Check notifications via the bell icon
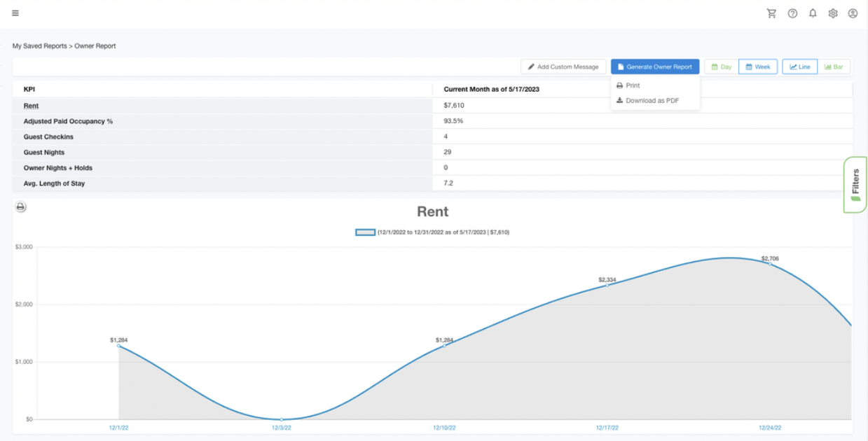The height and width of the screenshot is (441, 868). pos(813,13)
